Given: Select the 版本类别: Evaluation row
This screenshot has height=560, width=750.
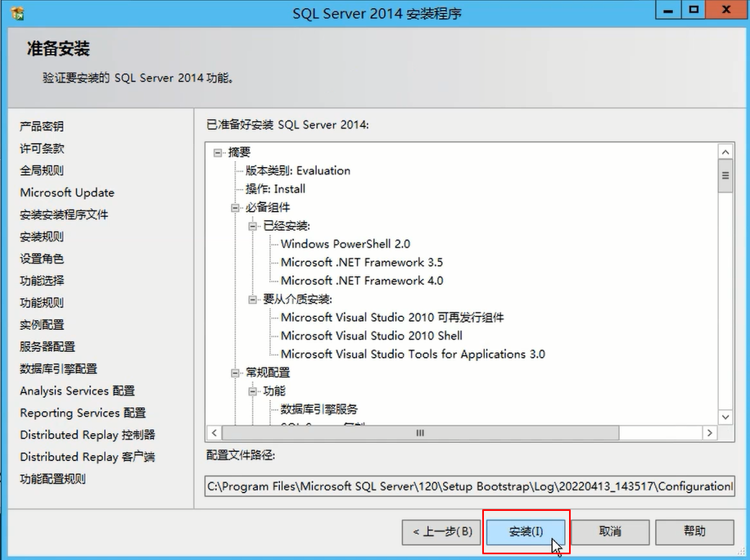Looking at the screenshot, I should 297,171.
